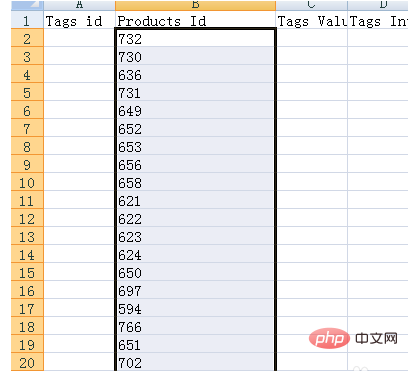Viewport: 408px width, 371px height.
Task: Select the cell containing 730
Action: (196, 57)
